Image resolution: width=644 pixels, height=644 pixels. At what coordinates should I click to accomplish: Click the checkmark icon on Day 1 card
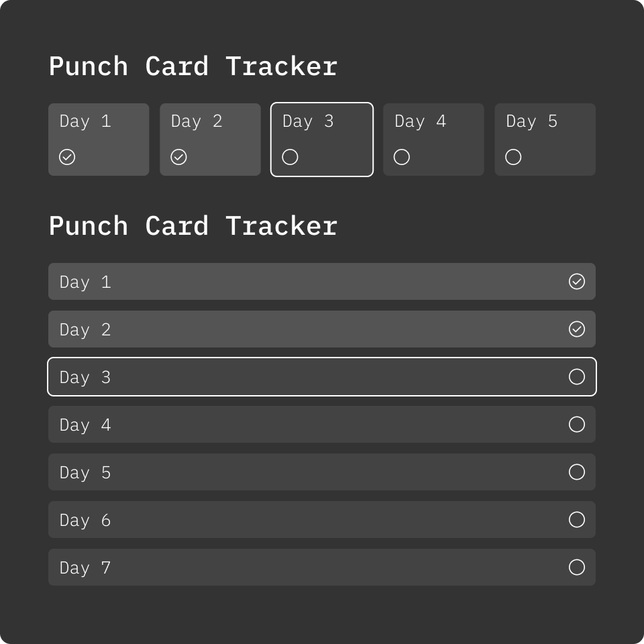pos(67,157)
